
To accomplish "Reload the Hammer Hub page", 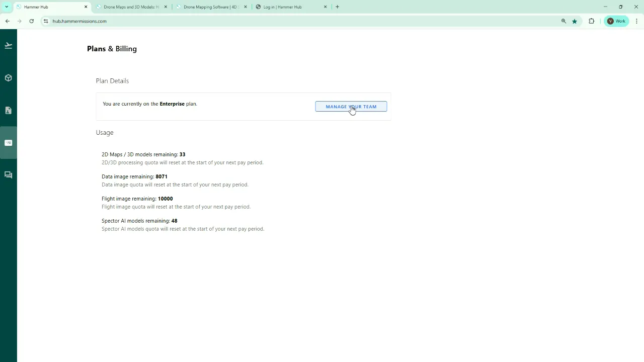I will tap(31, 21).
